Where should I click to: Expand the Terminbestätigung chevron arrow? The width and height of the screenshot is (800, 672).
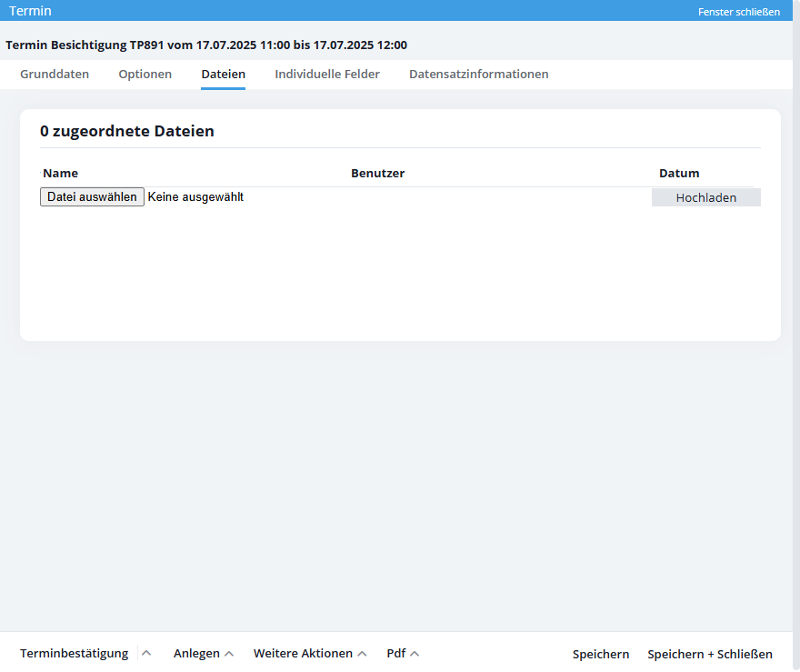(x=146, y=653)
